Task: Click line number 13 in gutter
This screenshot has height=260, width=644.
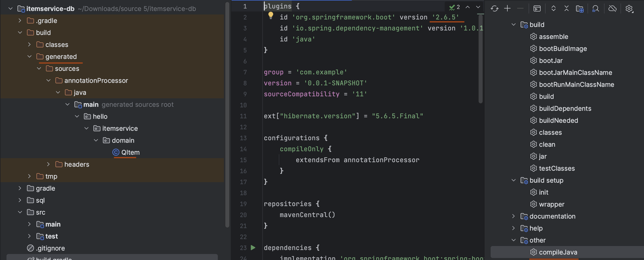Action: [243, 138]
